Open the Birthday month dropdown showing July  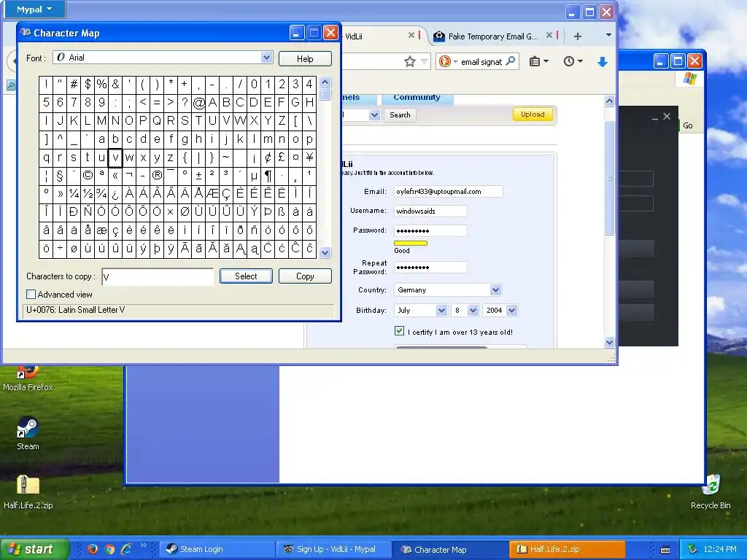pyautogui.click(x=421, y=311)
